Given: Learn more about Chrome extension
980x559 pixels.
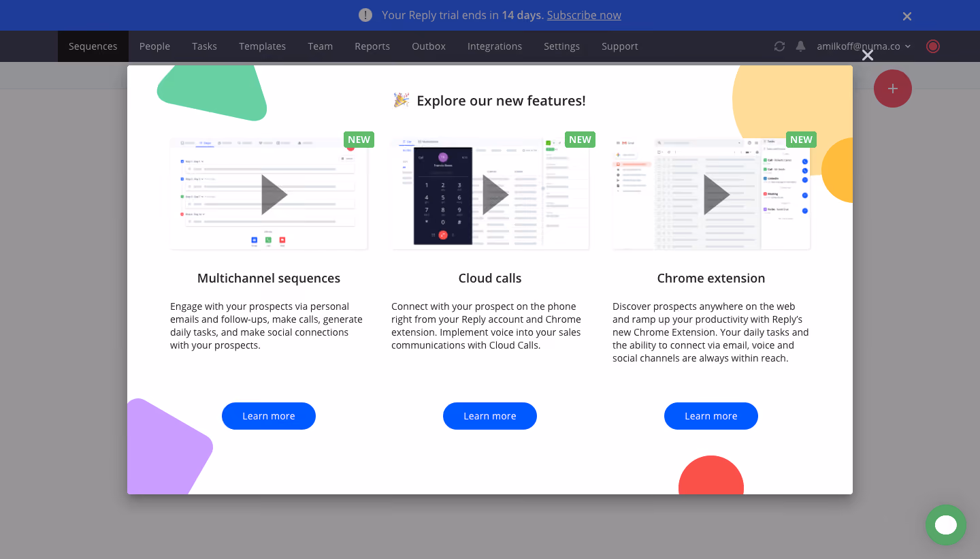Looking at the screenshot, I should point(711,416).
